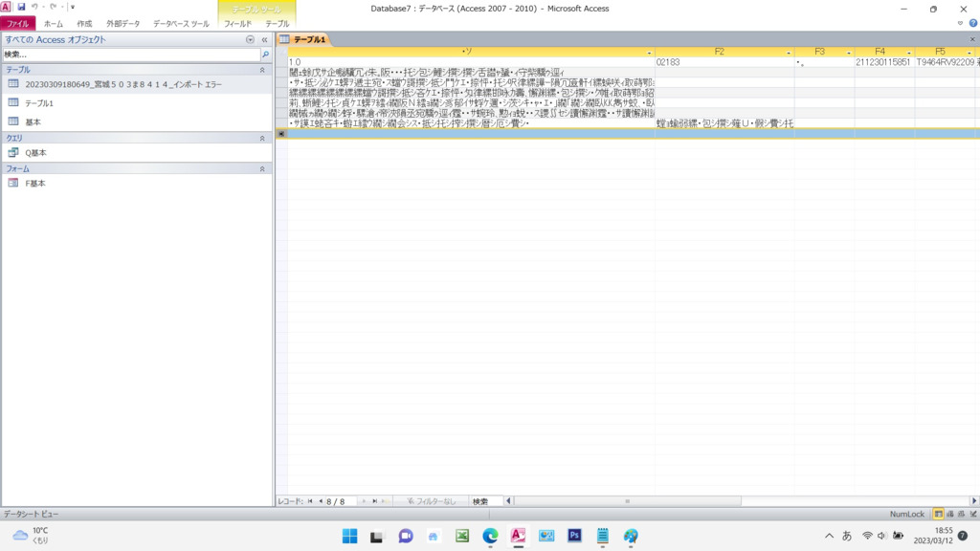Screen dimensions: 980x551
Task: Click the record 検索 search box
Action: 486,501
